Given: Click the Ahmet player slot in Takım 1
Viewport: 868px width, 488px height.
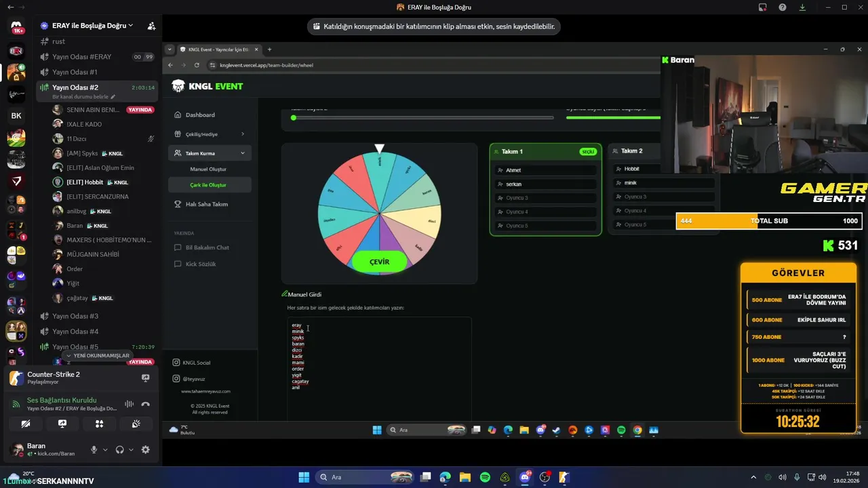Looking at the screenshot, I should click(546, 170).
